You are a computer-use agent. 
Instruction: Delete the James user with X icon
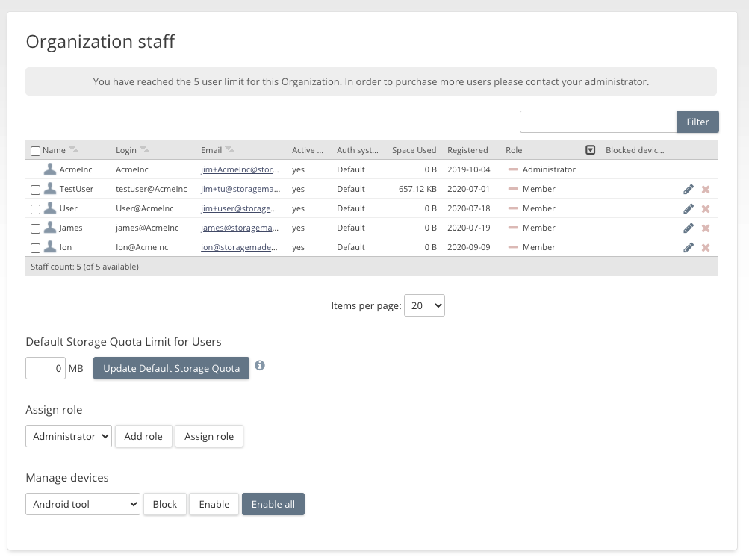(706, 228)
